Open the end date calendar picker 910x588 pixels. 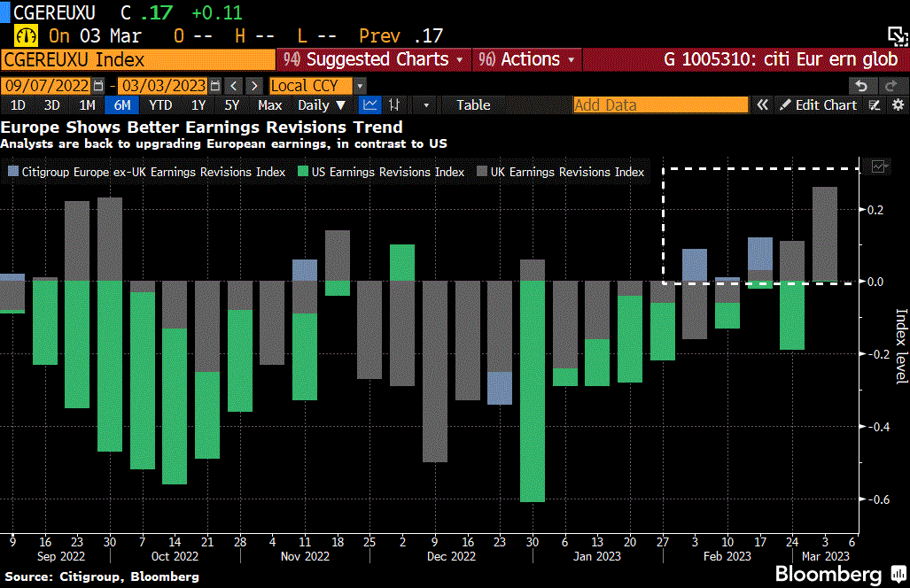pyautogui.click(x=215, y=86)
